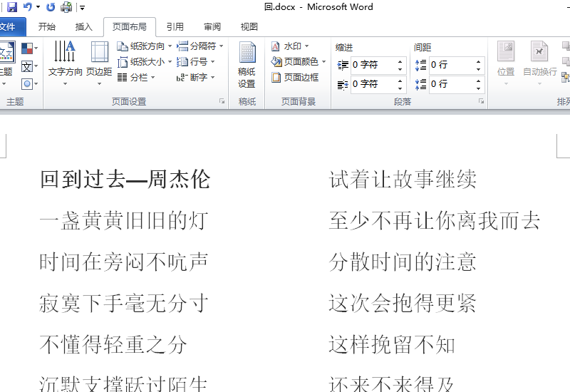Click the right indent input field
570x392 pixels.
pyautogui.click(x=373, y=84)
